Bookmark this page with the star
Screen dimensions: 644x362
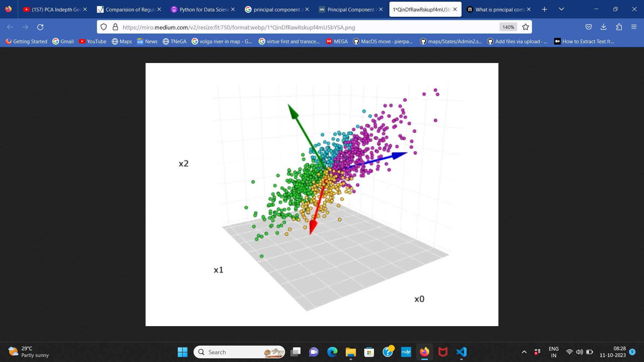526,27
